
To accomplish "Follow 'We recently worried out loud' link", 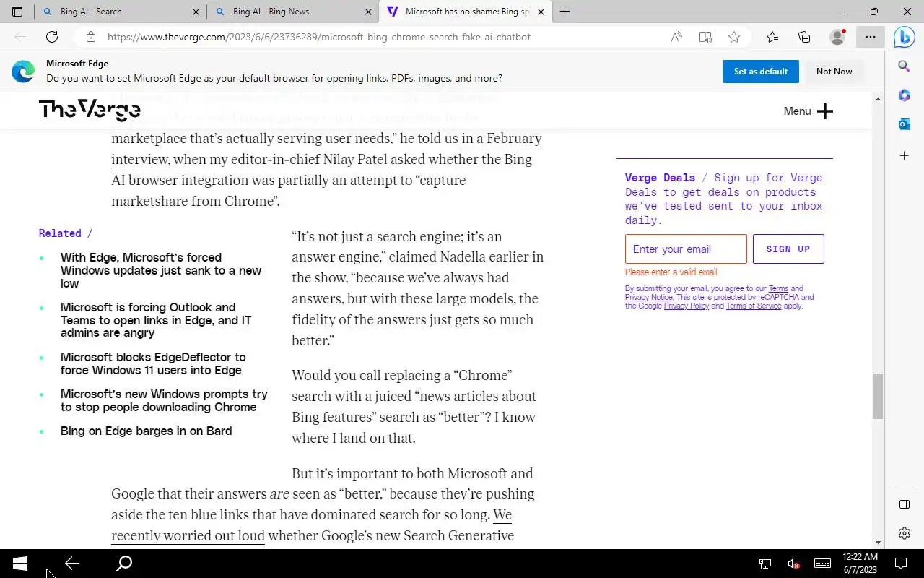I will [x=311, y=526].
